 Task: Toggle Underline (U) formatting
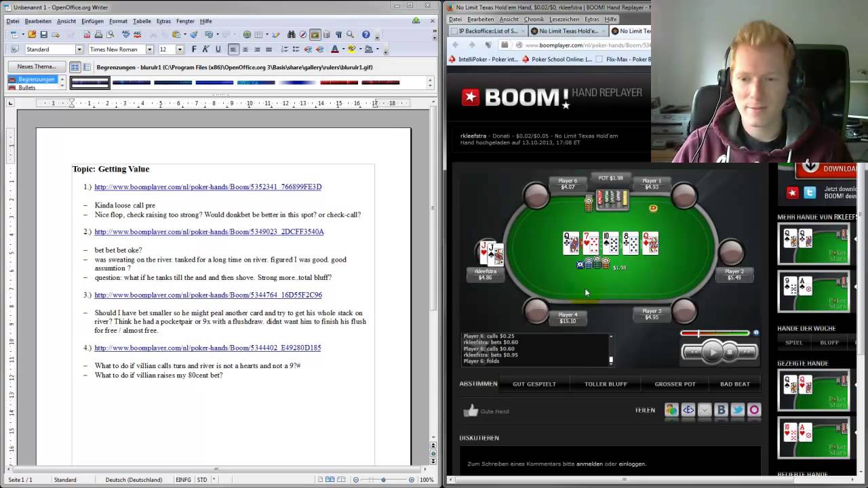218,49
